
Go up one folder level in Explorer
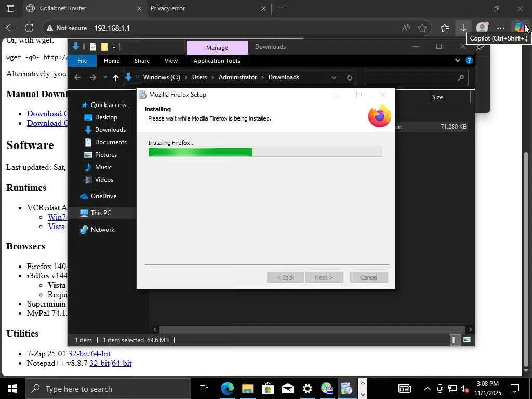[115, 78]
